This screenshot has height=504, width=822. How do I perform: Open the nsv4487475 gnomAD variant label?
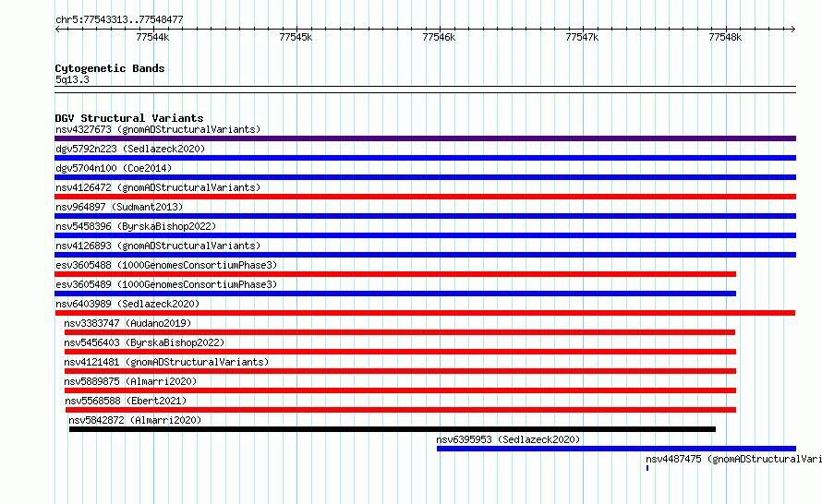pyautogui.click(x=733, y=459)
